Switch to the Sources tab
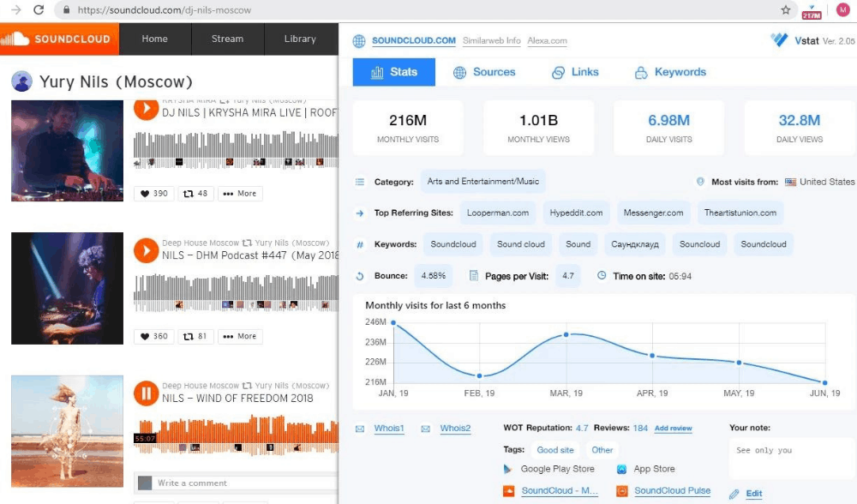857x504 pixels. [x=484, y=72]
